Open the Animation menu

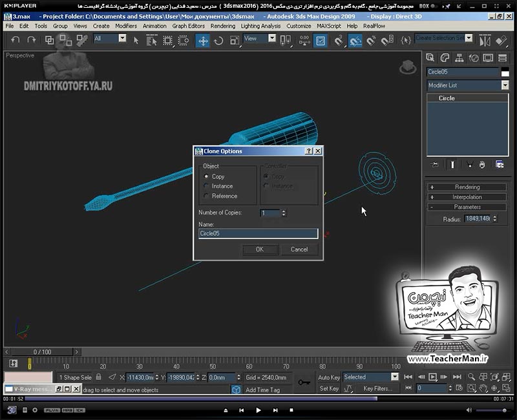[154, 26]
